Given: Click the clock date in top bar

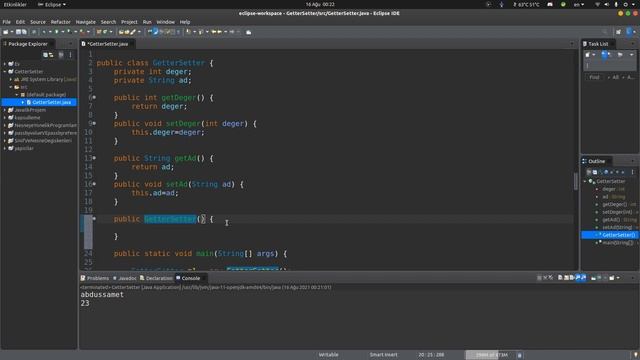Looking at the screenshot, I should click(320, 4).
